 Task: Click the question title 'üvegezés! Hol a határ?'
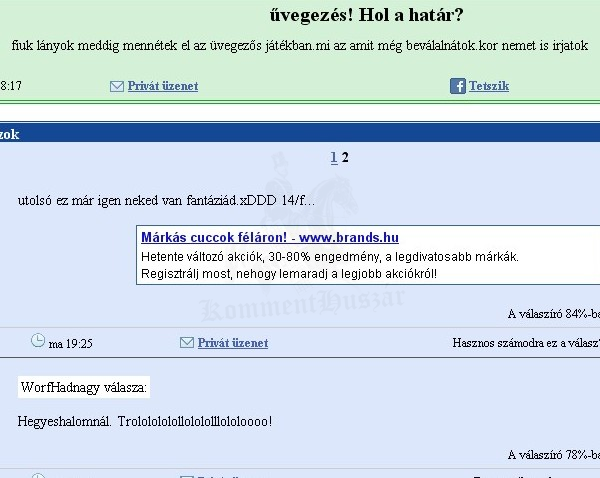(x=367, y=15)
